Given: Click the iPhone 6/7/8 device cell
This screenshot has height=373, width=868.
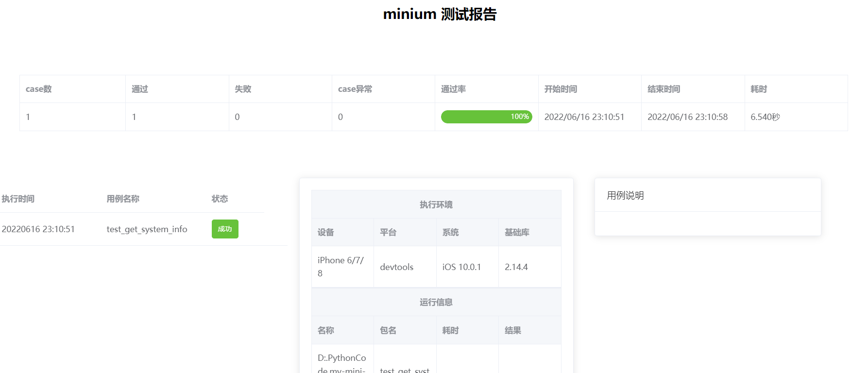Looking at the screenshot, I should (343, 267).
